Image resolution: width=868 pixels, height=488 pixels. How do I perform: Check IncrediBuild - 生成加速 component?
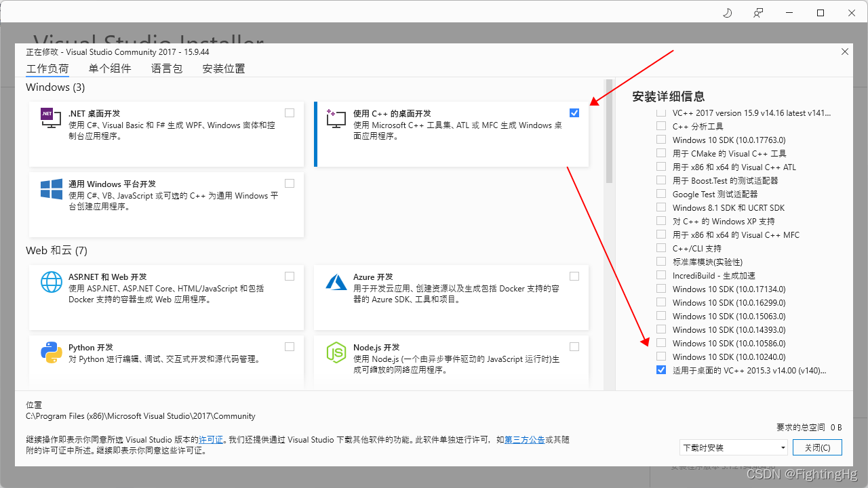coord(661,275)
